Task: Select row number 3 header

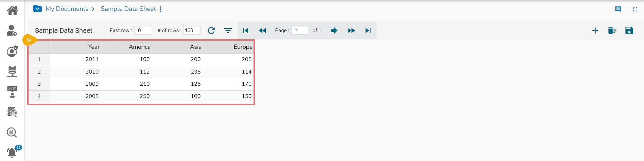Action: coord(39,84)
